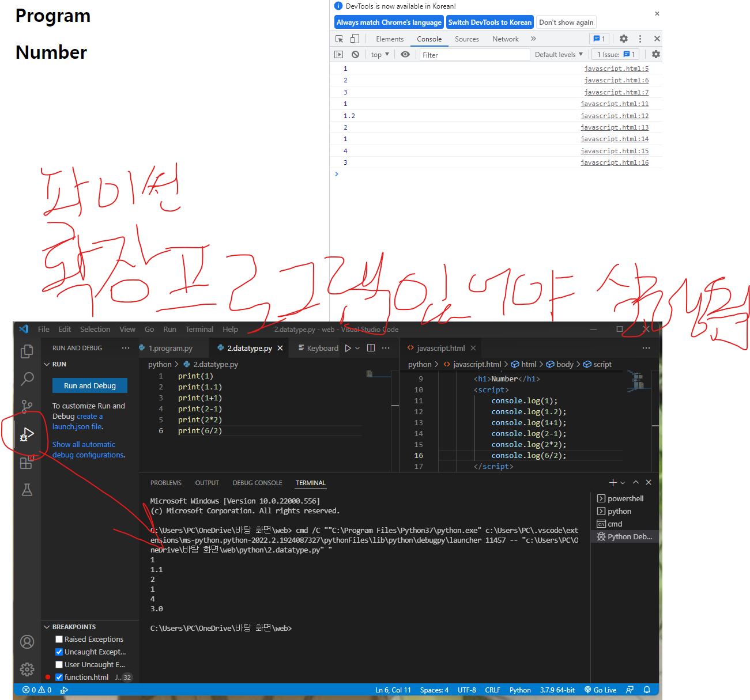Click the 1 Issue badge in Console
The width and height of the screenshot is (750, 700).
[x=615, y=54]
